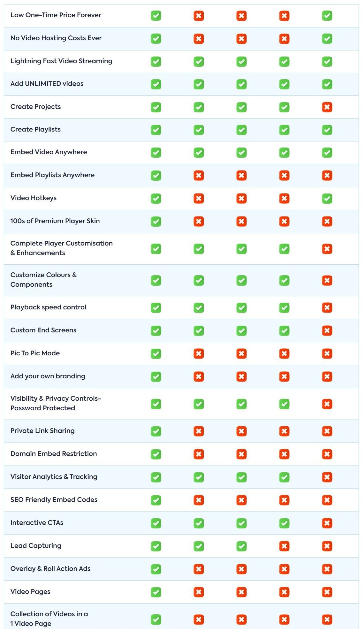
Task: Click green check in Domain Embed Restriction row
Action: tap(156, 454)
